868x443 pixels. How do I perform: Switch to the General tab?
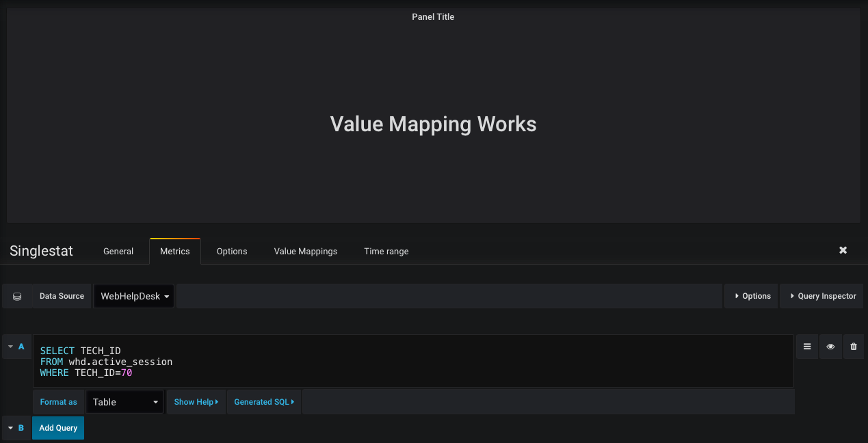point(118,251)
